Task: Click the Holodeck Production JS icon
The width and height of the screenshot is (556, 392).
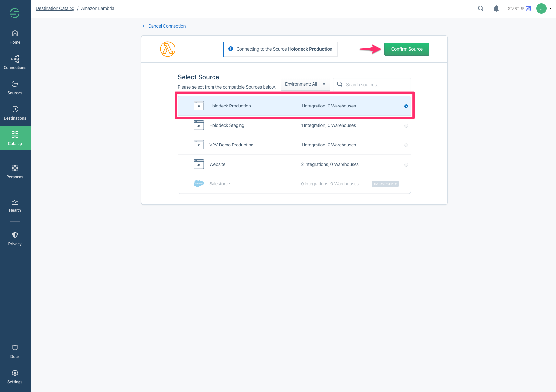Action: (x=199, y=106)
